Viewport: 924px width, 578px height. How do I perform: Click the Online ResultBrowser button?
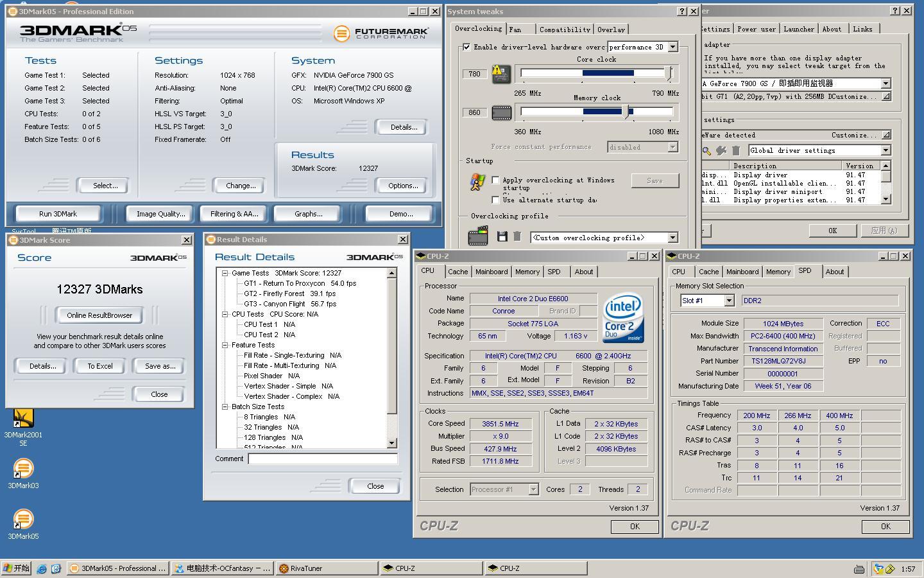(x=99, y=315)
